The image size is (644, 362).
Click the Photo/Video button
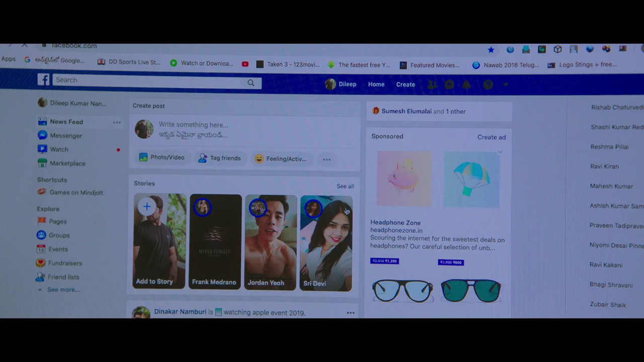tap(162, 157)
